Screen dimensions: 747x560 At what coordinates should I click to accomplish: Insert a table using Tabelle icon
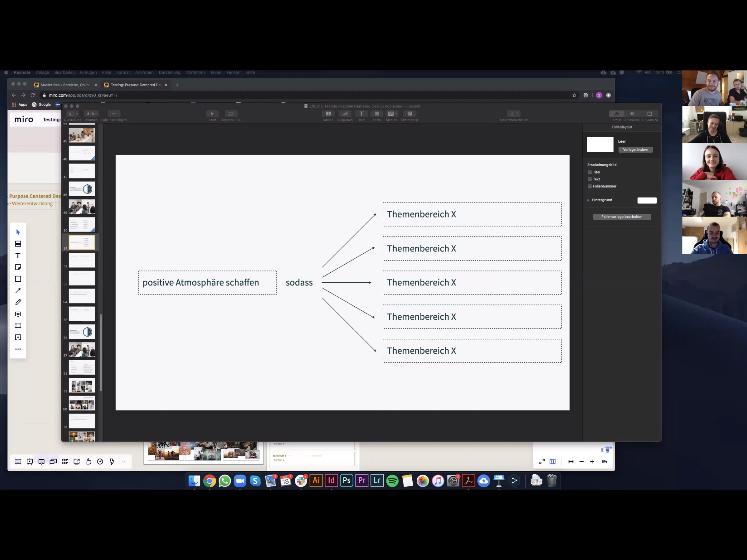(x=328, y=114)
